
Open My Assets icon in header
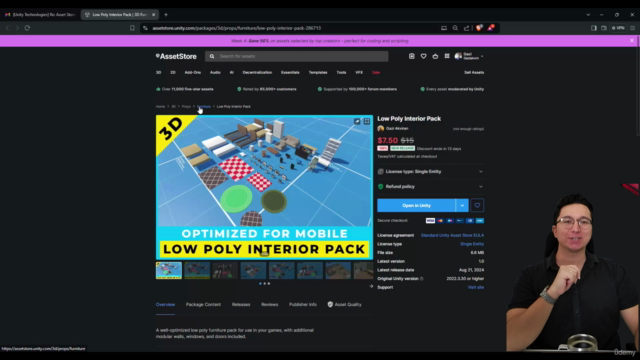coord(411,56)
